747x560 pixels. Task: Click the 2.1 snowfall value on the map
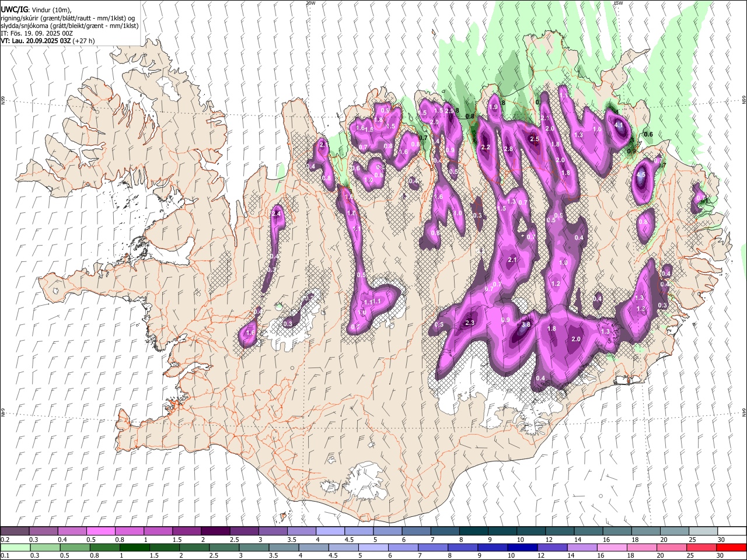512,260
